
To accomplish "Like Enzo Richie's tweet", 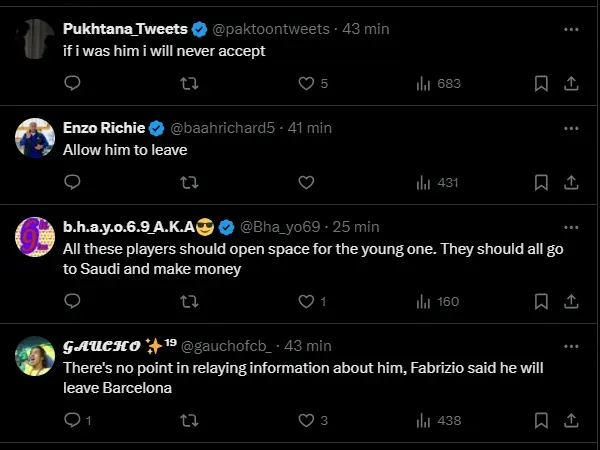I will [x=307, y=182].
